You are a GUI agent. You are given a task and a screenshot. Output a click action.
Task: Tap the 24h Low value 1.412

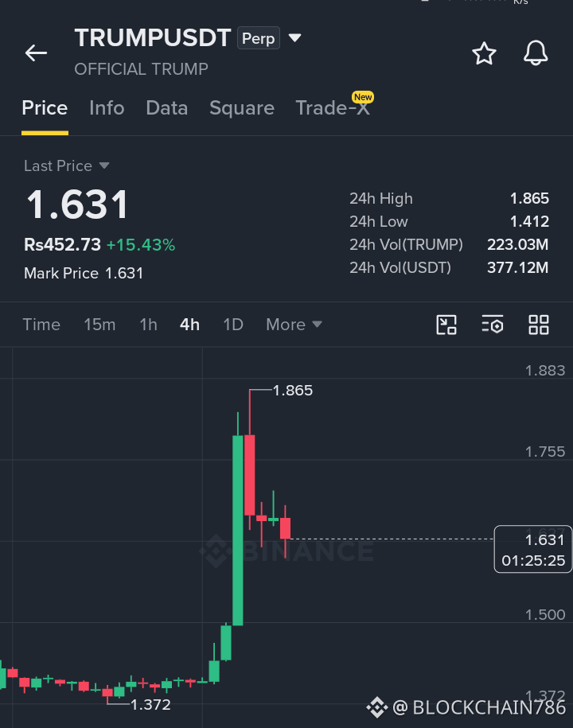tap(529, 221)
